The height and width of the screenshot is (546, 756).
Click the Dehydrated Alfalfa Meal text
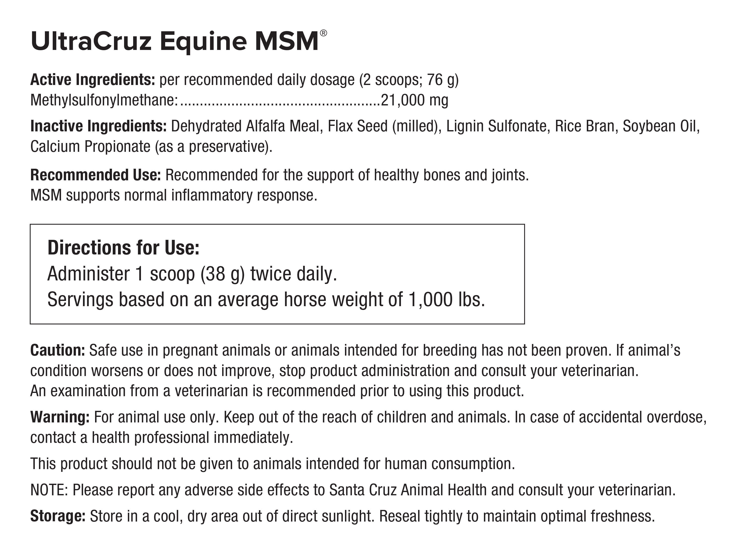tap(245, 126)
